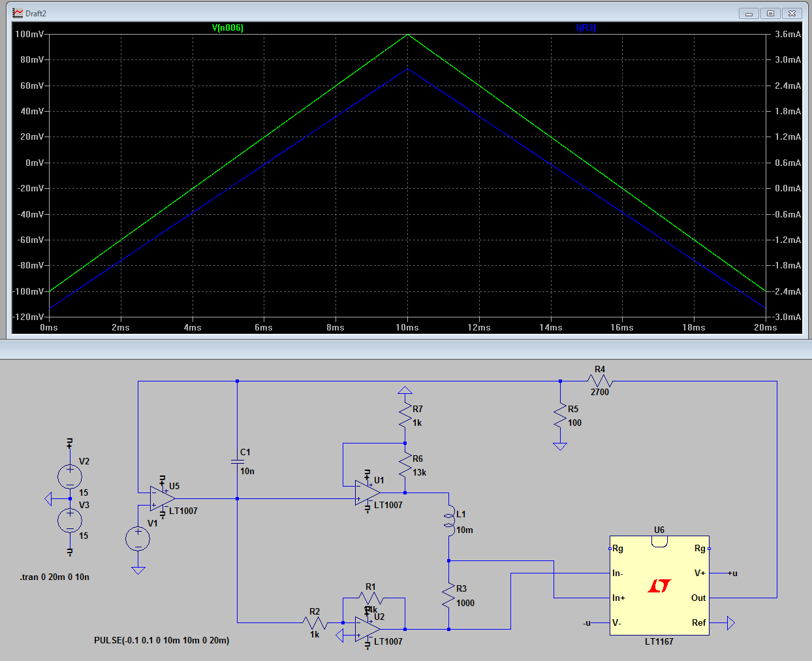Screen dimensions: 812x661
Task: Select the U5 LT1007 op-amp symbol
Action: (161, 499)
